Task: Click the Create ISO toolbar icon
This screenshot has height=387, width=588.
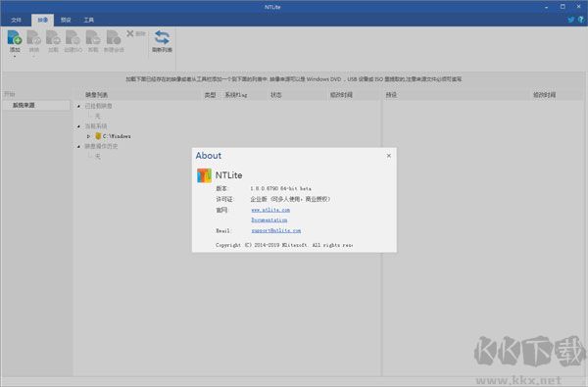Action: coord(73,37)
